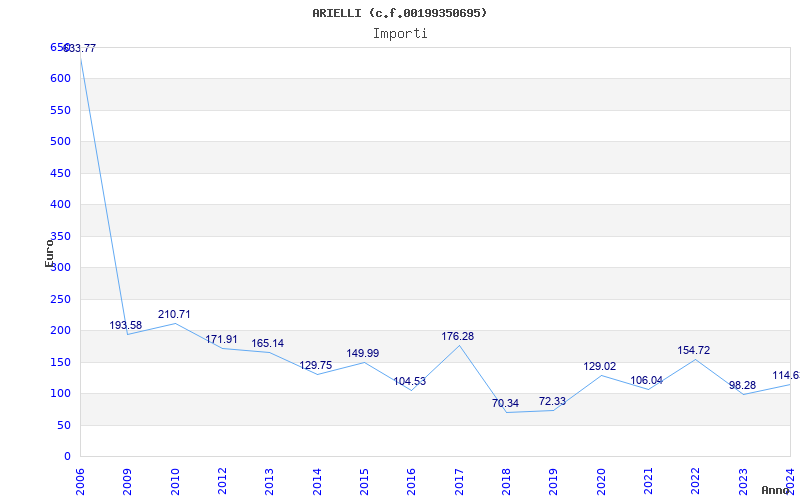Select the 176.28 data label
The height and width of the screenshot is (500, 800).
458,336
